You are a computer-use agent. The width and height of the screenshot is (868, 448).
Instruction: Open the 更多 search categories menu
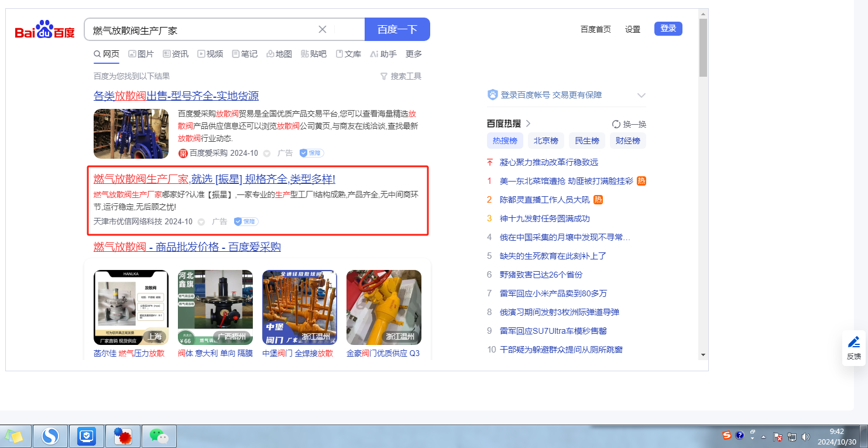(414, 54)
